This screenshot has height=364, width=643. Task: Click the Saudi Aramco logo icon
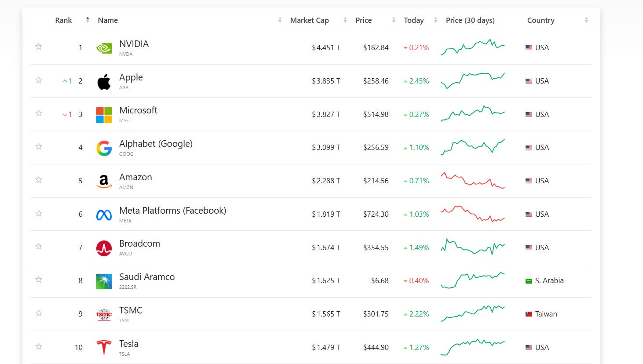click(x=104, y=281)
